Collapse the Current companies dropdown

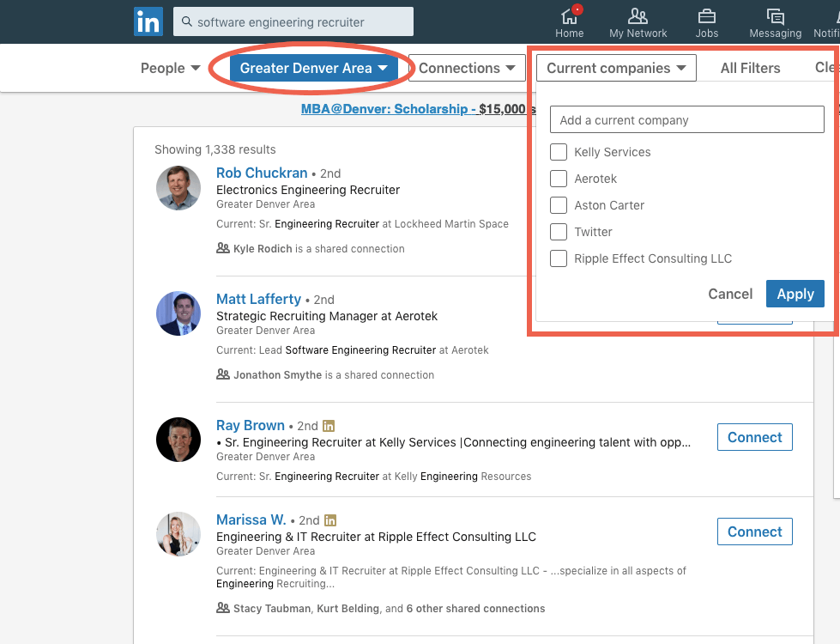(x=616, y=68)
